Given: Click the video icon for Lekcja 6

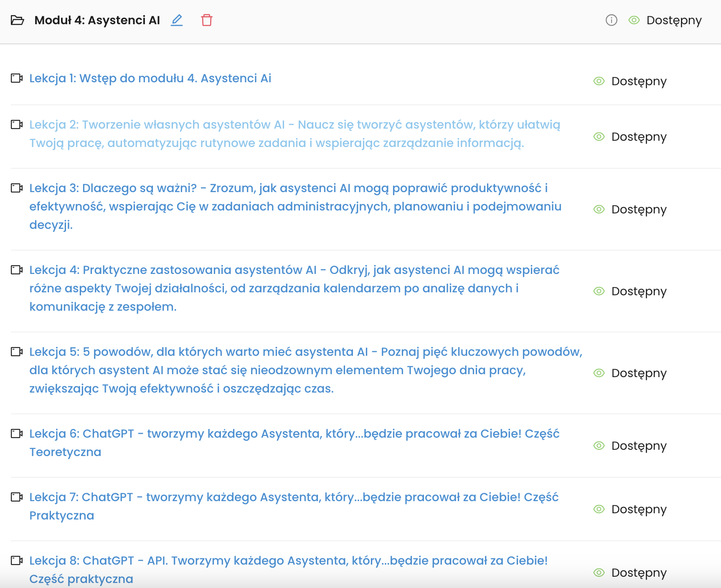Looking at the screenshot, I should tap(17, 433).
